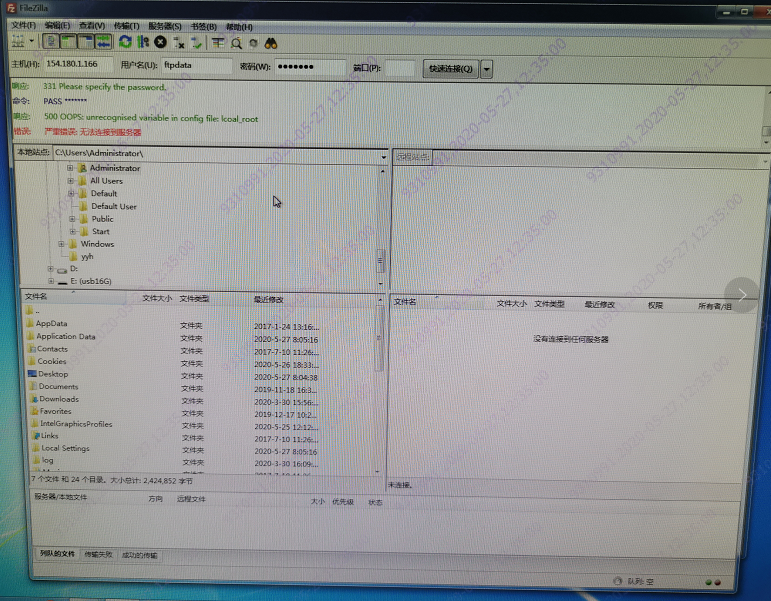
Task: Toggle the transfer queue display
Action: (x=103, y=42)
